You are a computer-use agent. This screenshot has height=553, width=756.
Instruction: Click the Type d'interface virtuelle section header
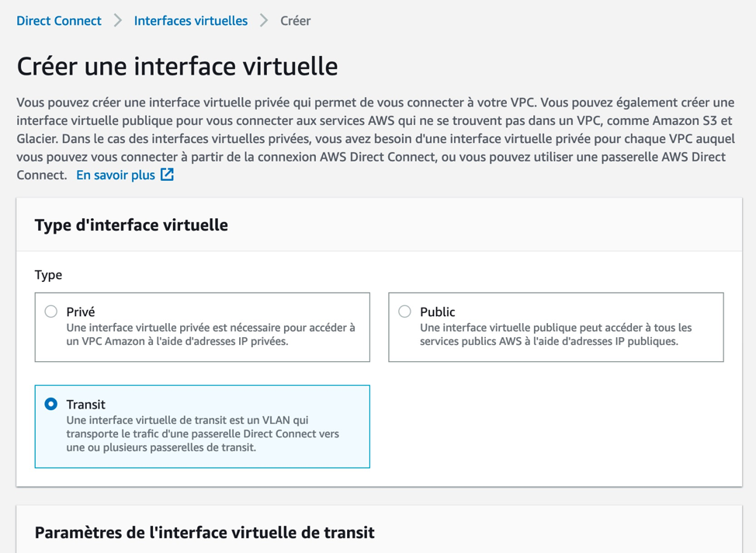point(131,225)
